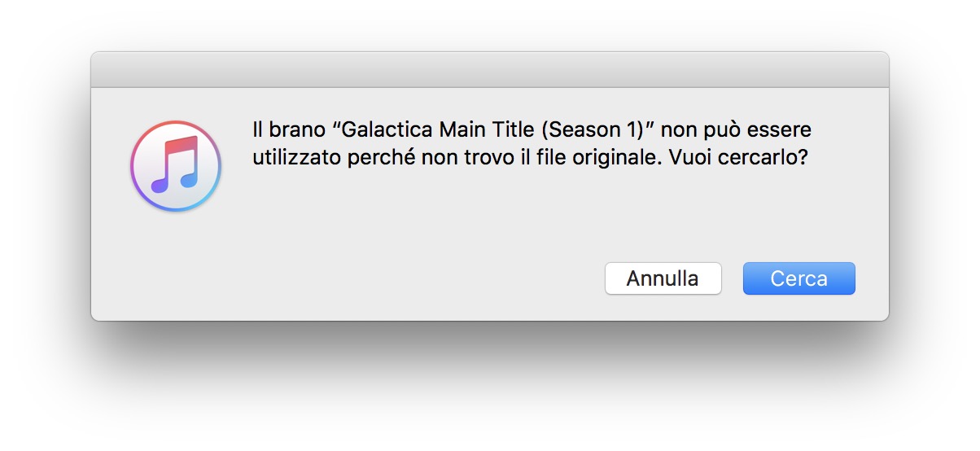Cancel with the Annulla button
The height and width of the screenshot is (451, 980).
pyautogui.click(x=663, y=278)
